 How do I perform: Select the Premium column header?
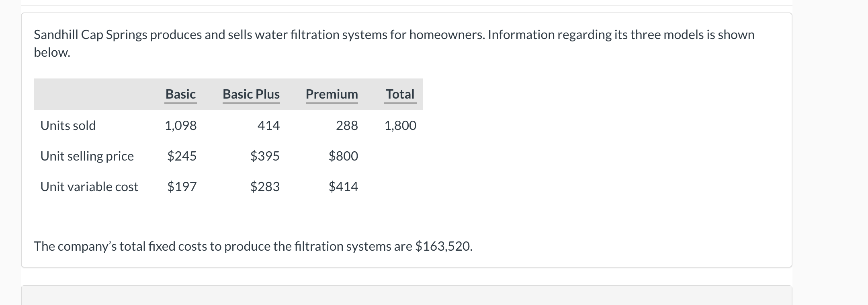pos(332,94)
